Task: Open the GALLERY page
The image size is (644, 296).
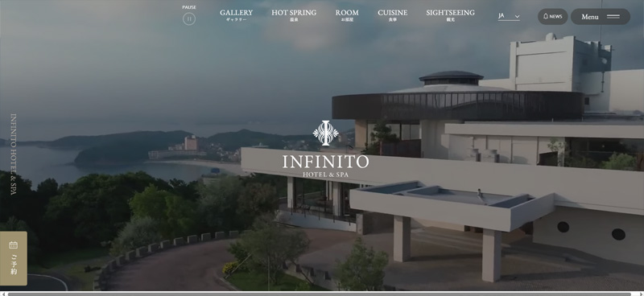Action: pos(236,15)
